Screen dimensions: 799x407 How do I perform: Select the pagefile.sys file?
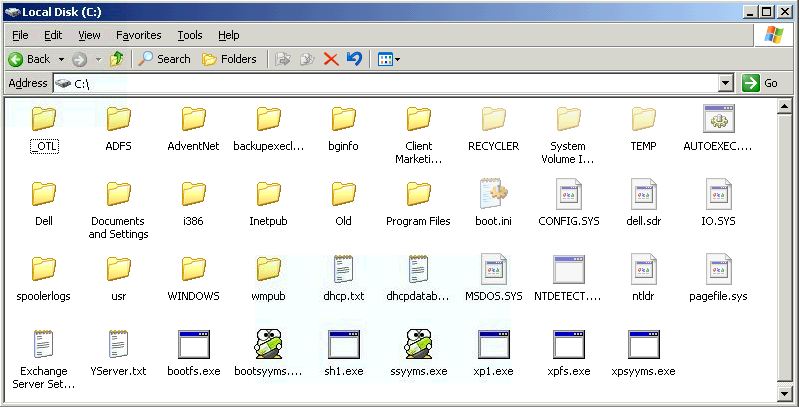[x=718, y=278]
